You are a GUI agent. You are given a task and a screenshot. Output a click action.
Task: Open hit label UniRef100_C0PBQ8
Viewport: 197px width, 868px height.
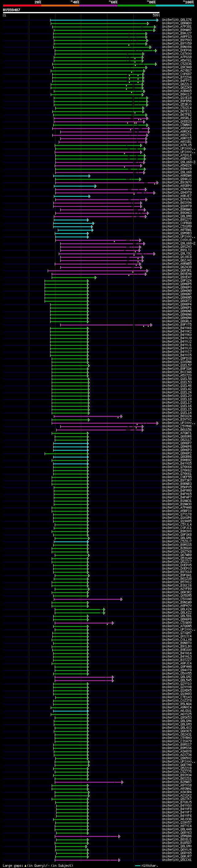(x=177, y=223)
